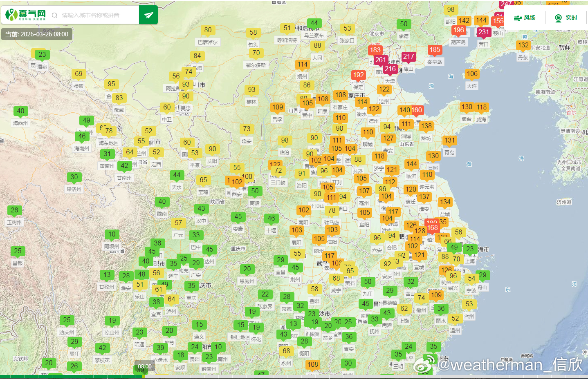Click the 天水 marker showing 44
Viewport: 588px width, 379px height.
tap(177, 176)
